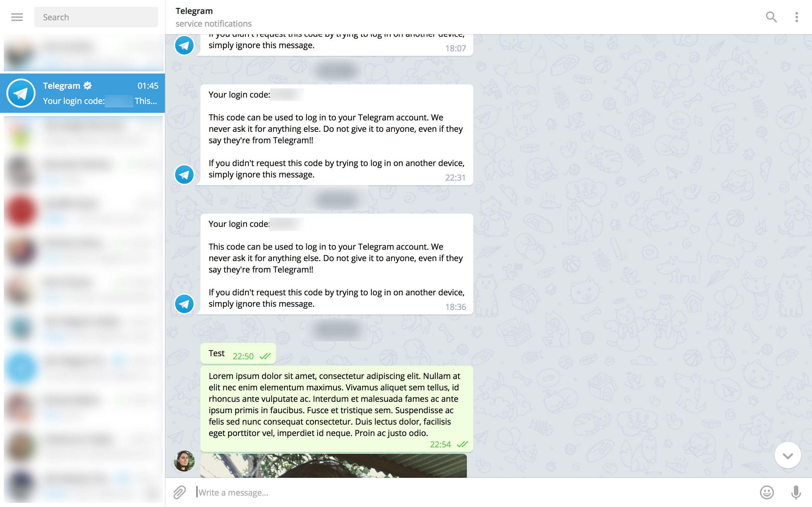This screenshot has width=812, height=507.
Task: Open the three-dot chat options menu
Action: coord(796,17)
